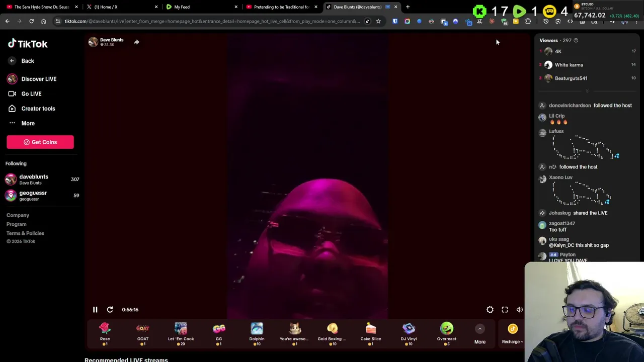The width and height of the screenshot is (644, 362).
Task: Open a new browser tab
Action: coord(408,7)
